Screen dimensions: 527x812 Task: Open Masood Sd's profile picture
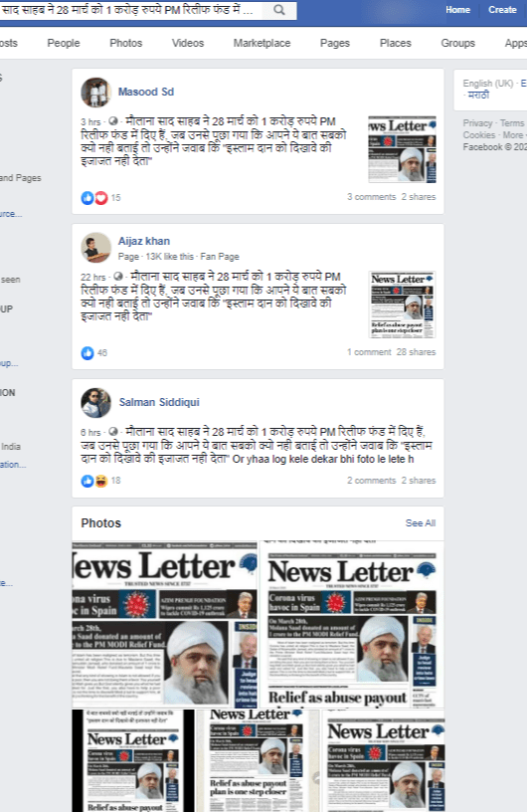(x=95, y=93)
